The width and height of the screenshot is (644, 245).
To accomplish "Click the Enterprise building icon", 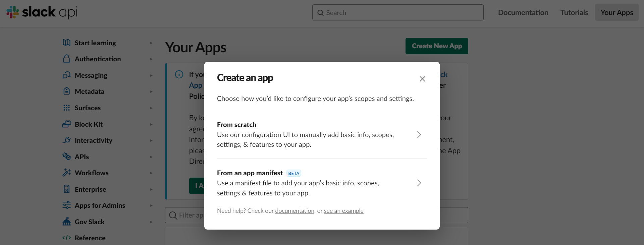I will coord(66,189).
